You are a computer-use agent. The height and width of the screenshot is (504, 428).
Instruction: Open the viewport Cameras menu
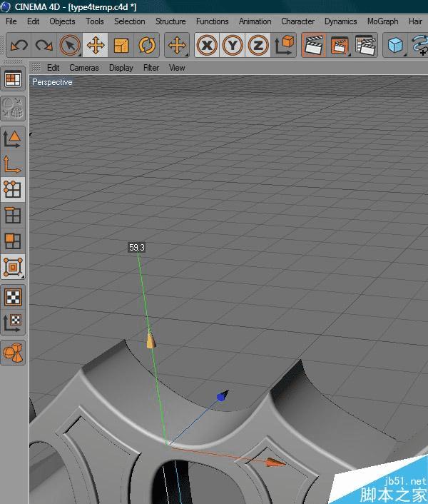pyautogui.click(x=84, y=68)
